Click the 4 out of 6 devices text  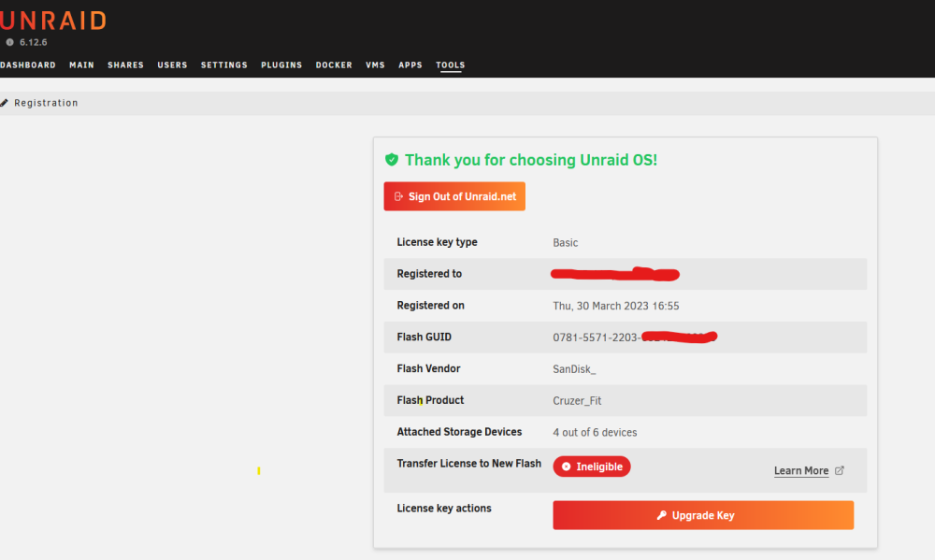595,432
